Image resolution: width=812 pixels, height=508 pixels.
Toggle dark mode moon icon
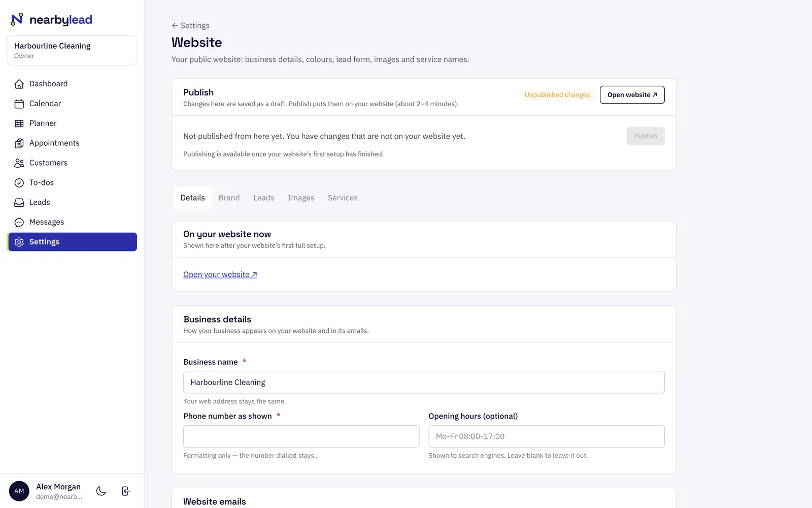coord(101,491)
